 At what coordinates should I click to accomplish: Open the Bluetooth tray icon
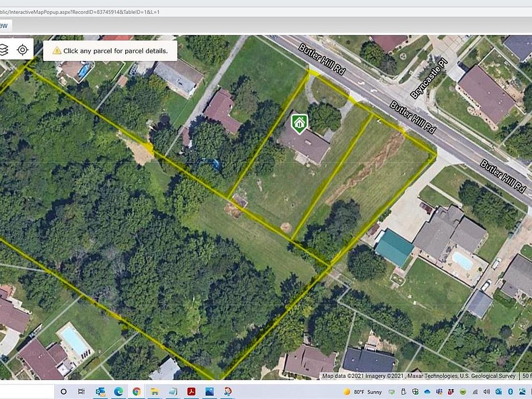[510, 392]
